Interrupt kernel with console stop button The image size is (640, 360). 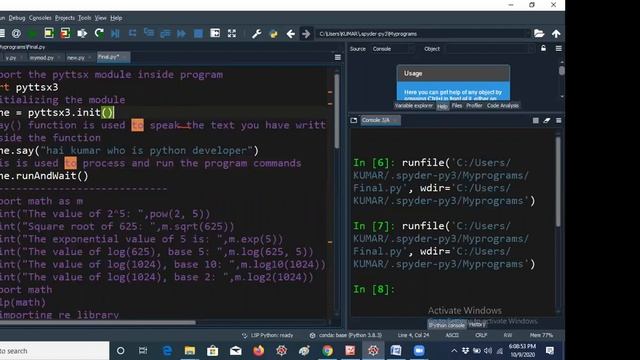(536, 120)
